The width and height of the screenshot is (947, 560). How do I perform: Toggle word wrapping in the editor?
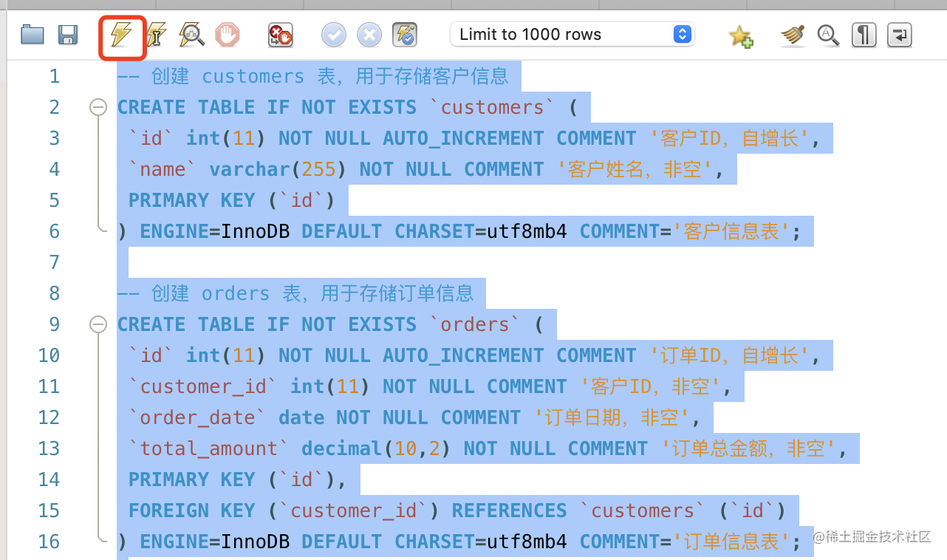point(899,35)
